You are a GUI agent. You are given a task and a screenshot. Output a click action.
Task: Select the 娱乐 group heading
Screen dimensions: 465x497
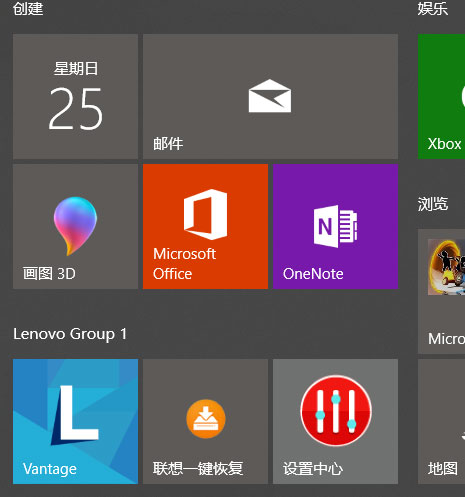point(433,9)
